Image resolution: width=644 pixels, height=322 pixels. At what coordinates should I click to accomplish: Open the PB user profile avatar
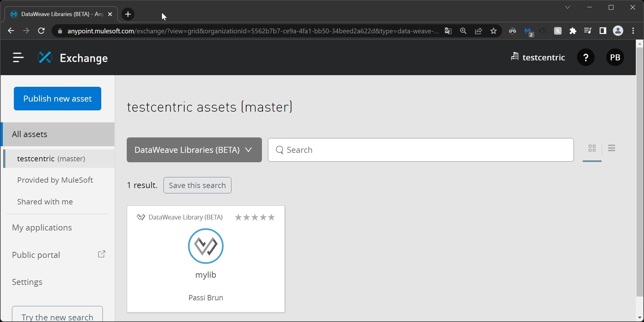coord(615,58)
